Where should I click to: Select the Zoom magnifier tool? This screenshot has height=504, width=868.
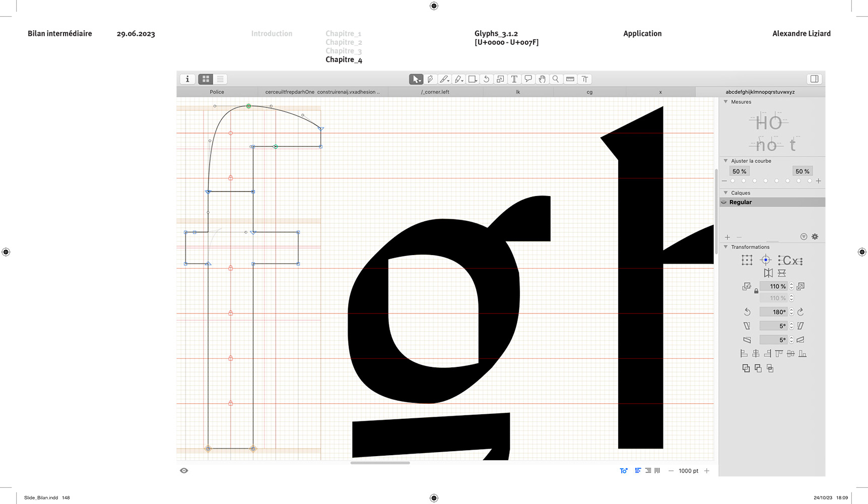[x=556, y=79]
